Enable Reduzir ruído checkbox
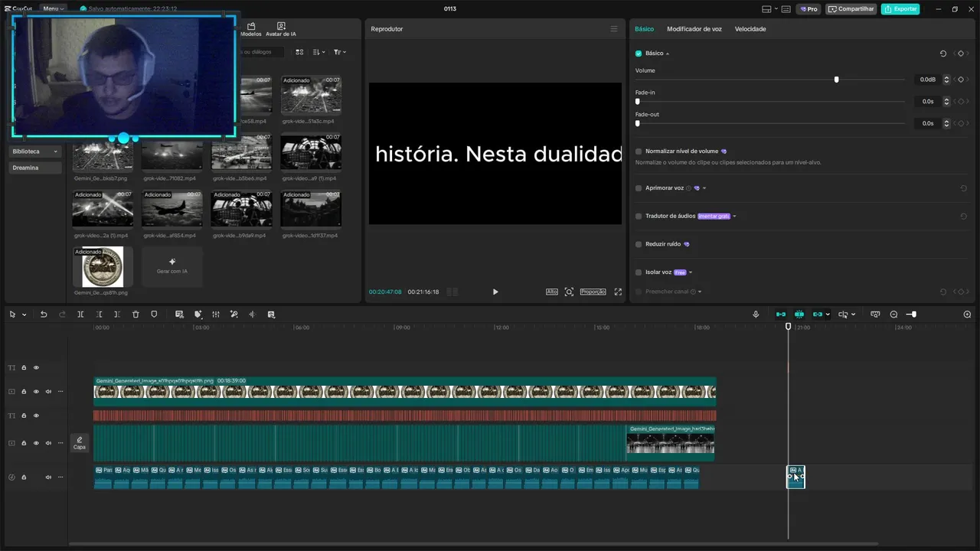The height and width of the screenshot is (551, 980). tap(639, 244)
